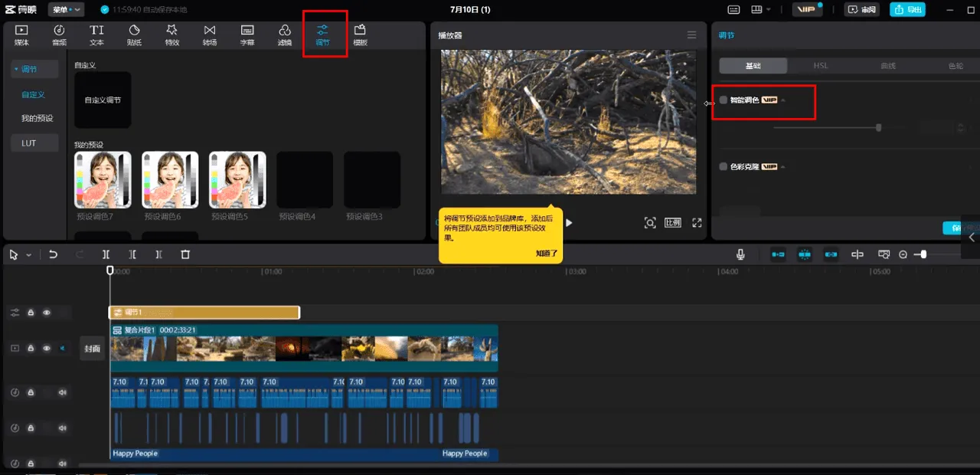Open the 特效 effects panel

(171, 35)
